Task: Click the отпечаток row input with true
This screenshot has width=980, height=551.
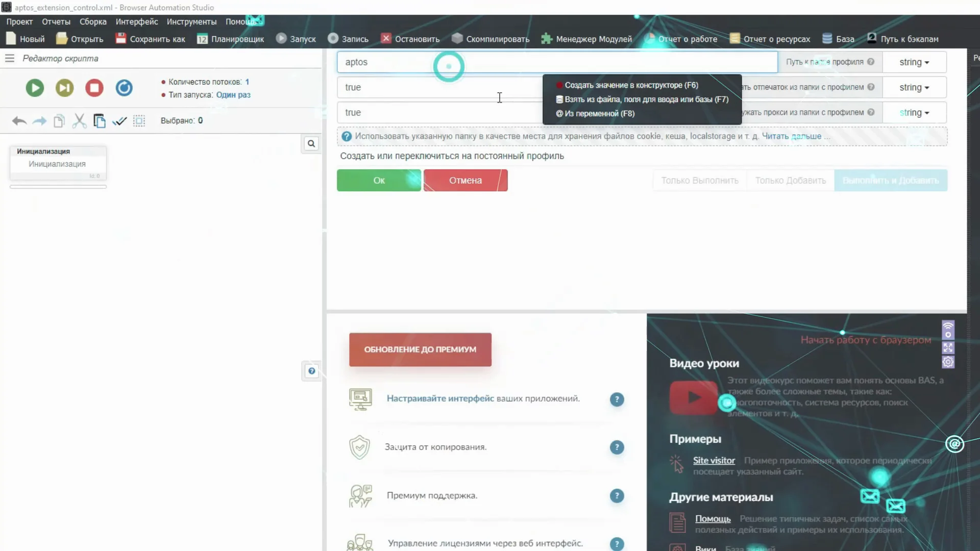Action: tap(439, 87)
